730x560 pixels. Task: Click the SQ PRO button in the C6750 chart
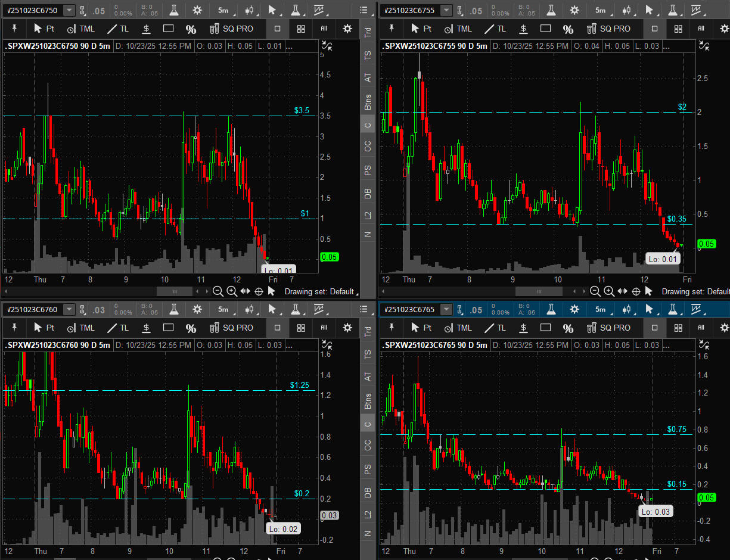click(232, 29)
